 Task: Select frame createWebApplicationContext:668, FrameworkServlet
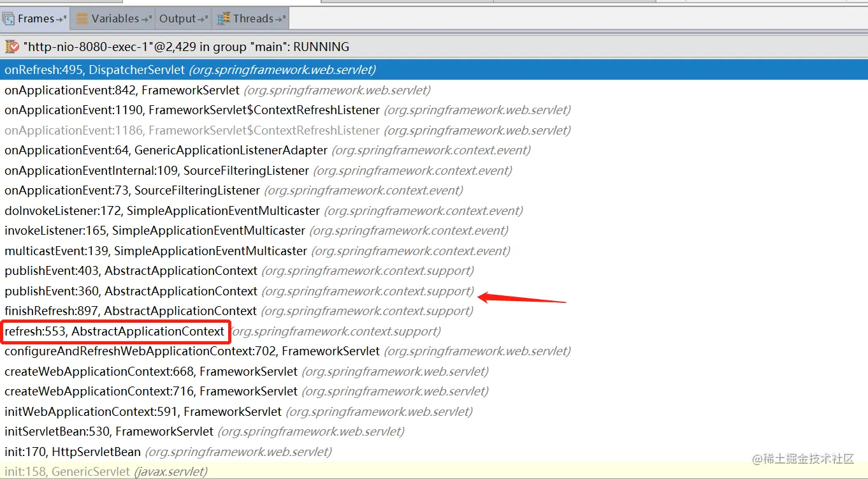pyautogui.click(x=434, y=371)
